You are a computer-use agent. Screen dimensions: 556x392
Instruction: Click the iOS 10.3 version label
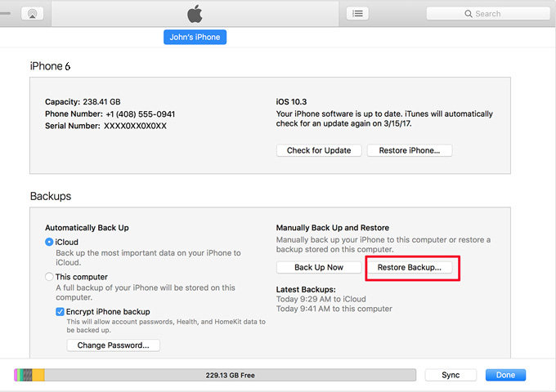[x=291, y=102]
